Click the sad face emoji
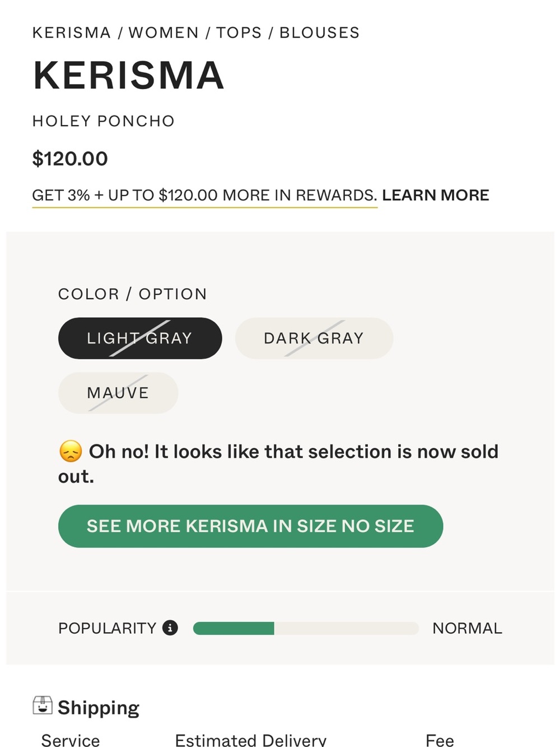The height and width of the screenshot is (747, 560). tap(71, 451)
